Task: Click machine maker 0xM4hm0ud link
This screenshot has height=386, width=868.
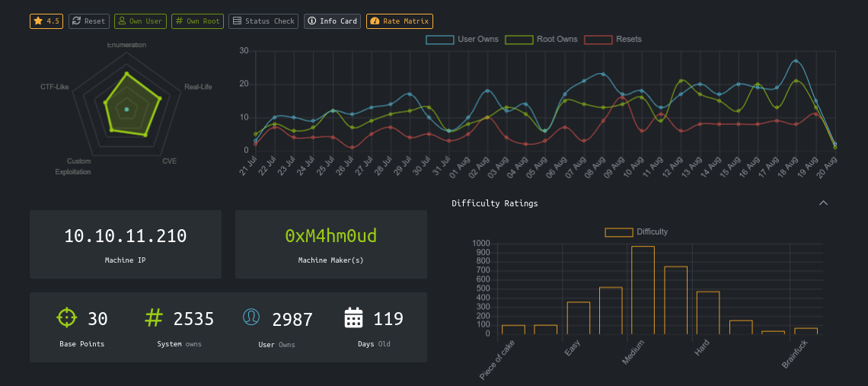Action: coord(330,236)
